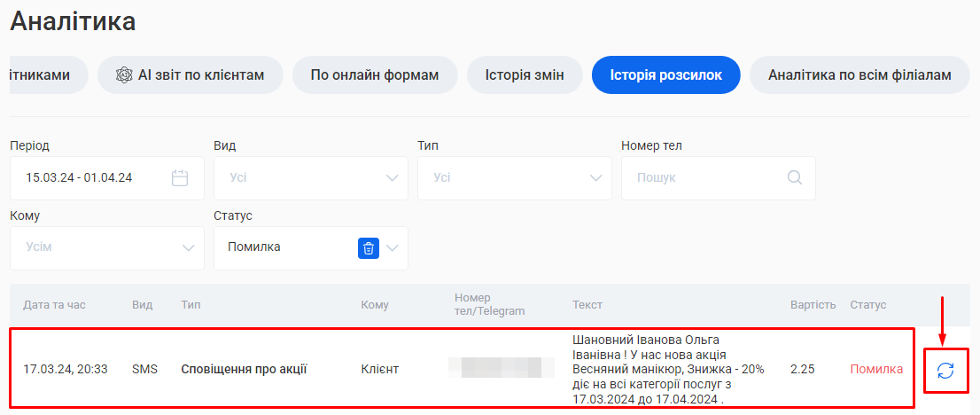
Task: Click the Вартість column header
Action: (x=813, y=305)
